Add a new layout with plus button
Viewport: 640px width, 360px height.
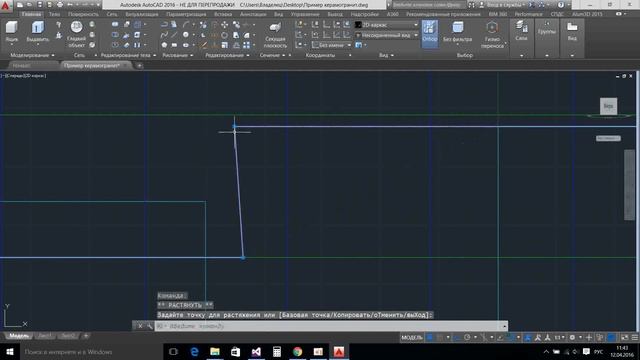click(x=86, y=336)
